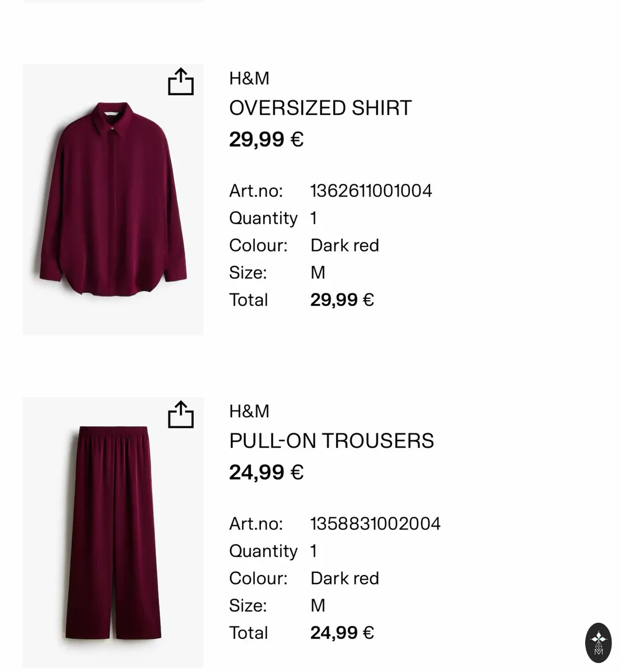Open the PULL-ON TROUSERS product title
The image size is (621, 672).
point(331,441)
